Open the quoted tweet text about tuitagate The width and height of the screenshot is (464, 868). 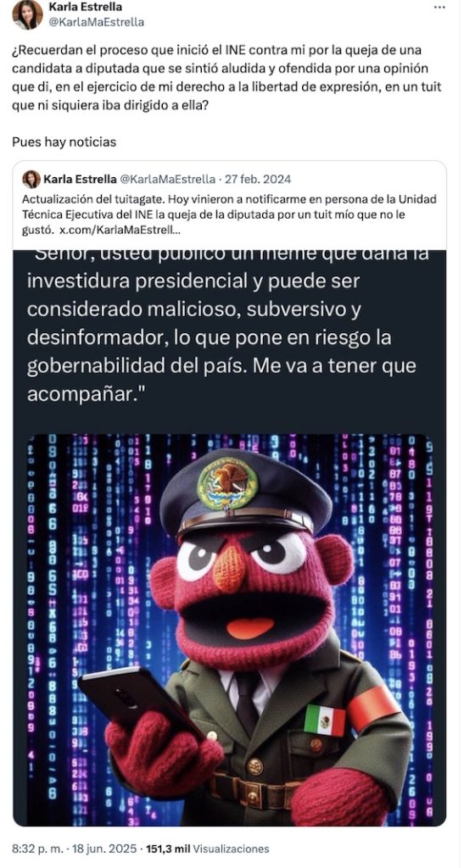(229, 214)
